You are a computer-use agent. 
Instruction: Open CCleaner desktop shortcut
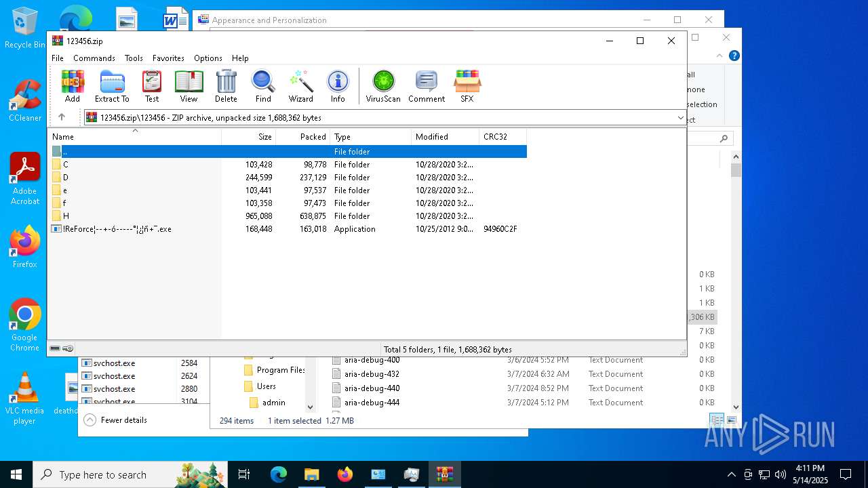point(25,101)
